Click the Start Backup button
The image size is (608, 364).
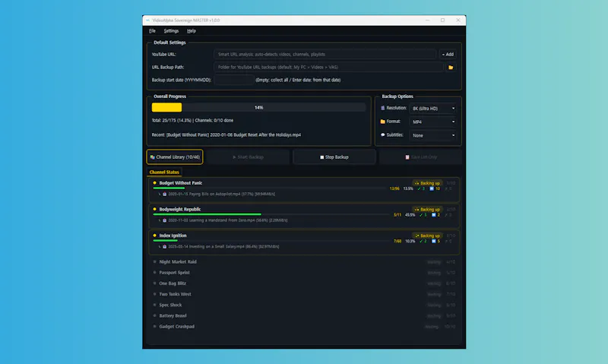click(249, 157)
